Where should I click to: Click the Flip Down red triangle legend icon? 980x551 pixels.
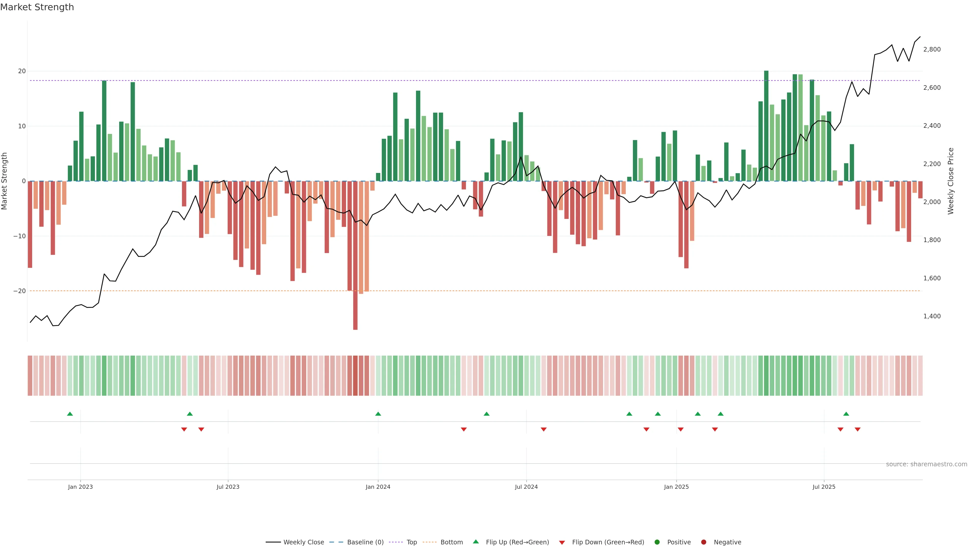561,543
